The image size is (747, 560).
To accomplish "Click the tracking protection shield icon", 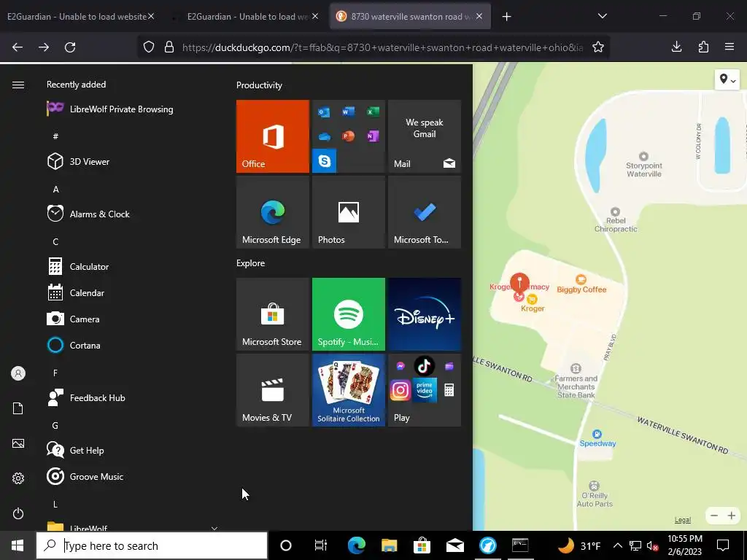I will [149, 47].
